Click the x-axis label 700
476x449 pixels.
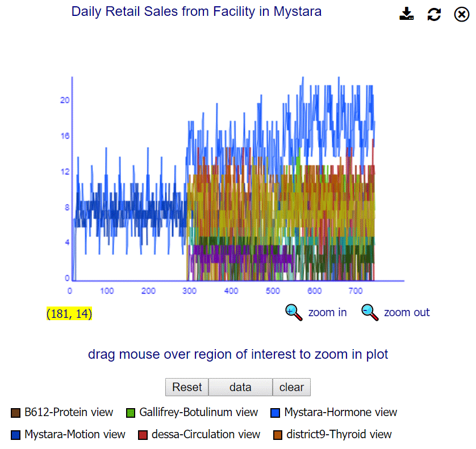click(356, 291)
